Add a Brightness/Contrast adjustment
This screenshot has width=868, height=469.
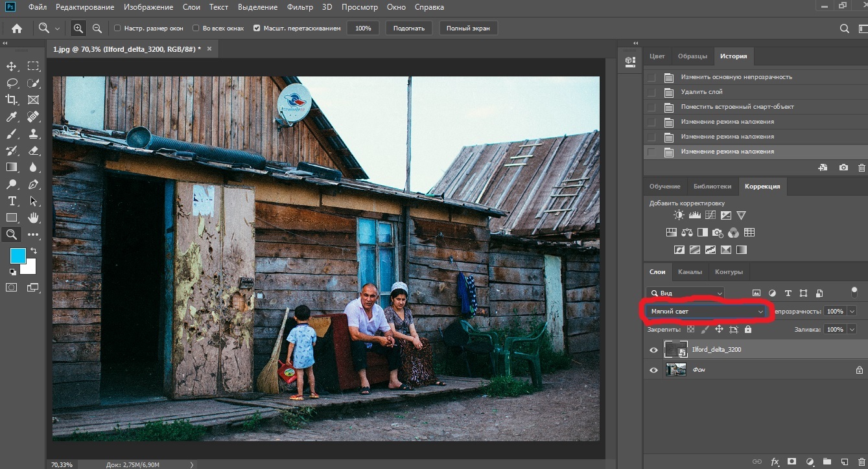point(678,215)
